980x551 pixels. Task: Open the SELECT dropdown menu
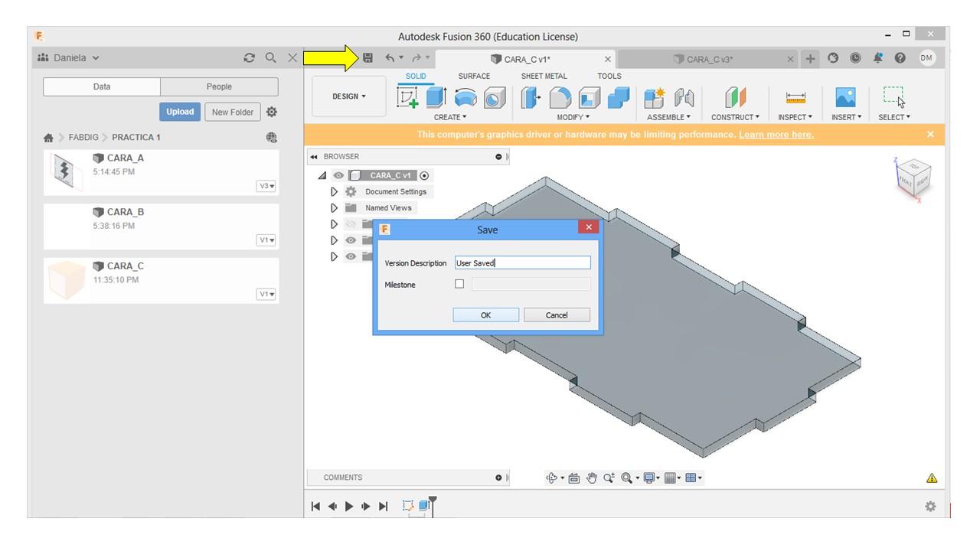tap(894, 117)
